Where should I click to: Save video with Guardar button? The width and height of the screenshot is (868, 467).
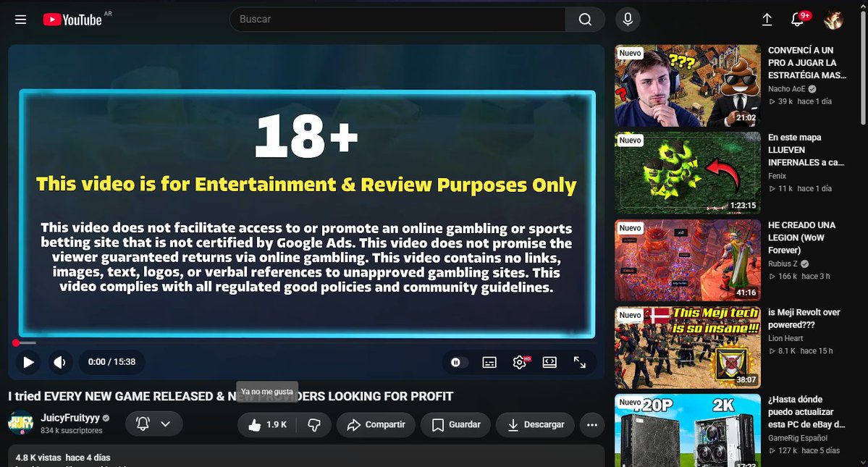[455, 424]
